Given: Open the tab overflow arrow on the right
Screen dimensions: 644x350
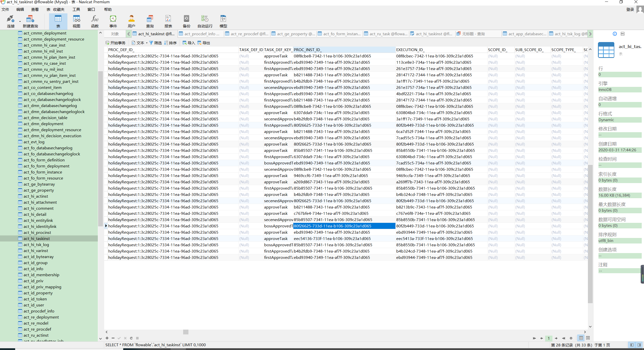Looking at the screenshot, I should [591, 33].
